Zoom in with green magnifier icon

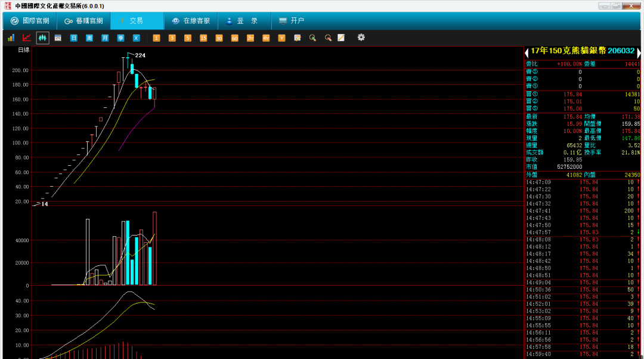pyautogui.click(x=312, y=38)
